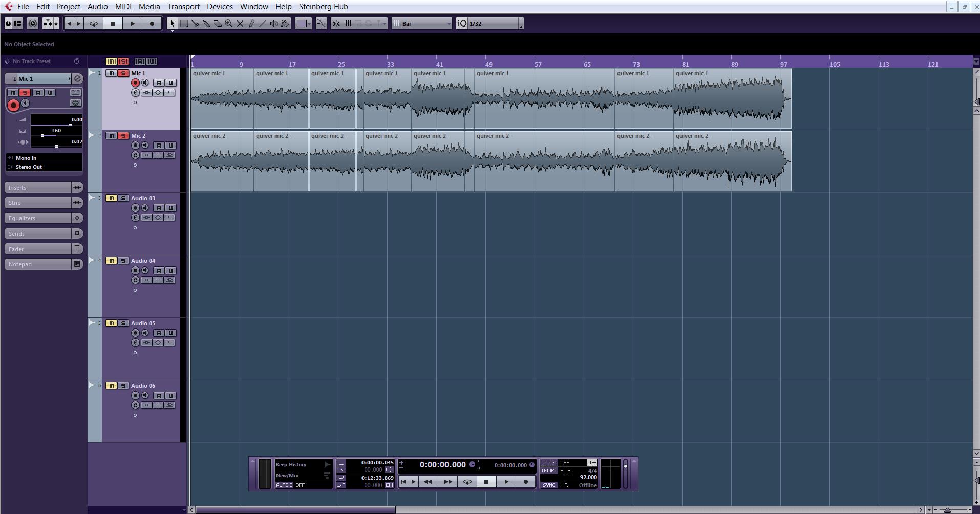Viewport: 980px width, 514px height.
Task: Record-enable the Mic 2 track
Action: click(135, 146)
